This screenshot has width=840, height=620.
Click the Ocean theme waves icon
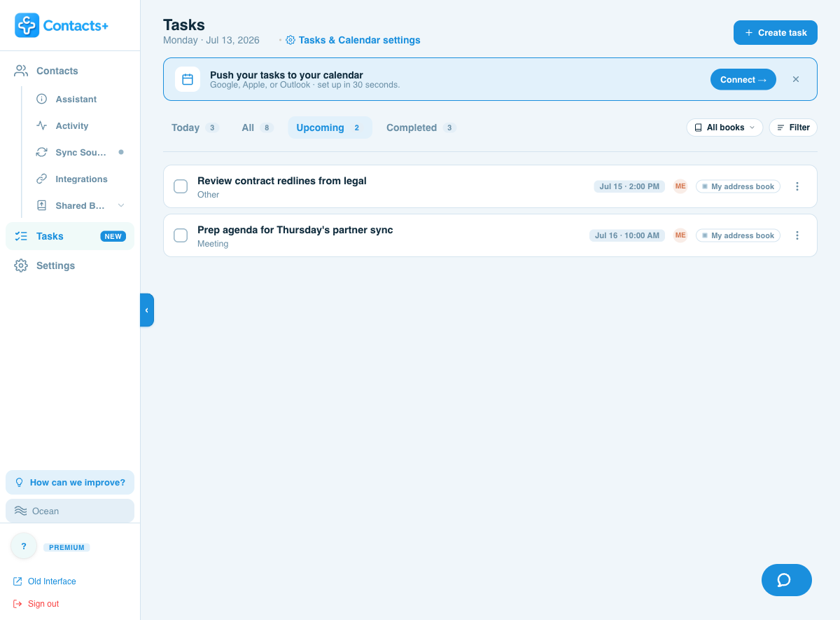click(21, 511)
